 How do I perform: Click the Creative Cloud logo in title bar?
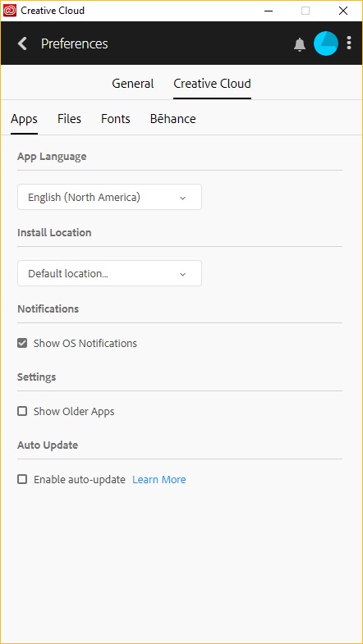(x=10, y=11)
